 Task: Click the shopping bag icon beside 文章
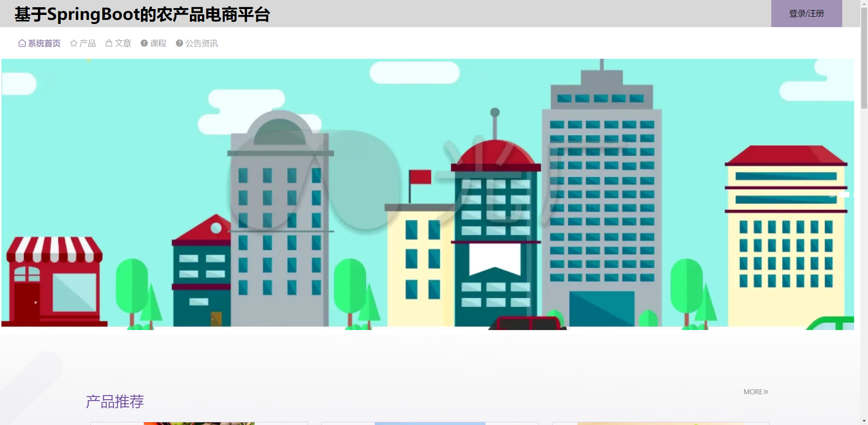[108, 43]
